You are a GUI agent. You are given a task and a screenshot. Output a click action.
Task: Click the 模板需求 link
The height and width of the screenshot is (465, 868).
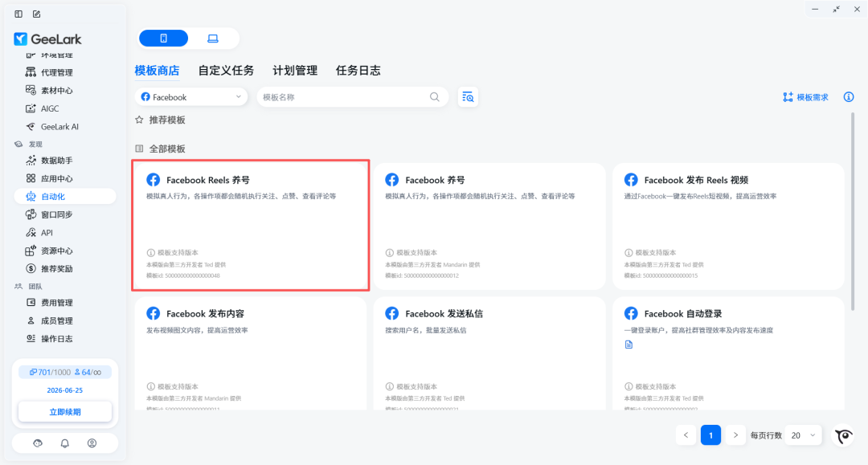tap(805, 97)
